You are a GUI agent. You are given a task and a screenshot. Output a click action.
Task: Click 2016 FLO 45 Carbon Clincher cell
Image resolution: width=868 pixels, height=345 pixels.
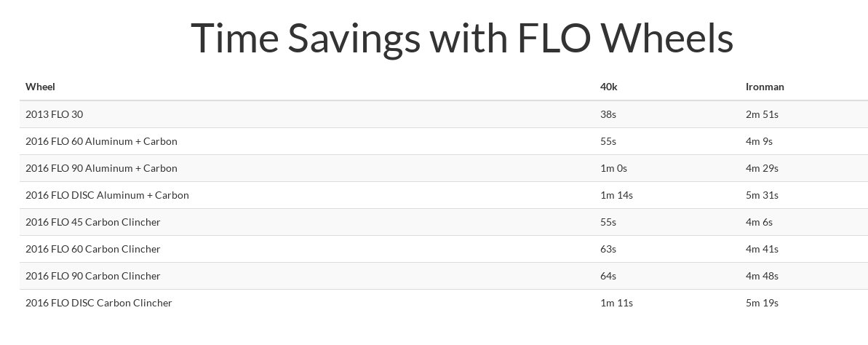click(x=93, y=222)
